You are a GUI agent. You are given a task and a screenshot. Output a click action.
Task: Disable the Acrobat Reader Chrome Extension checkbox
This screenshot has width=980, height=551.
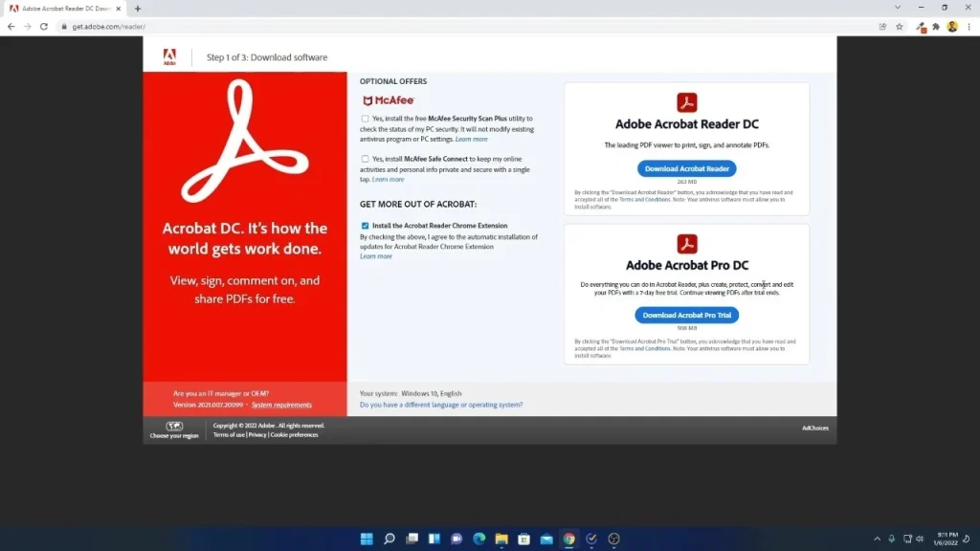365,226
